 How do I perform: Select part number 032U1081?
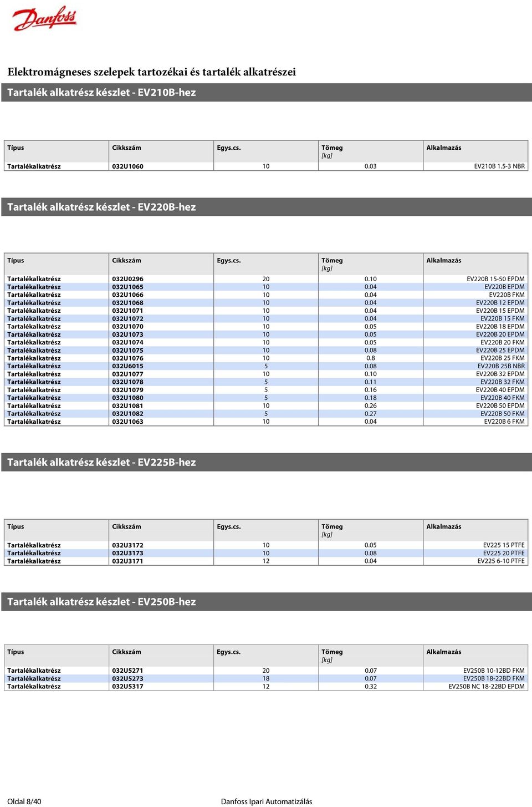127,406
